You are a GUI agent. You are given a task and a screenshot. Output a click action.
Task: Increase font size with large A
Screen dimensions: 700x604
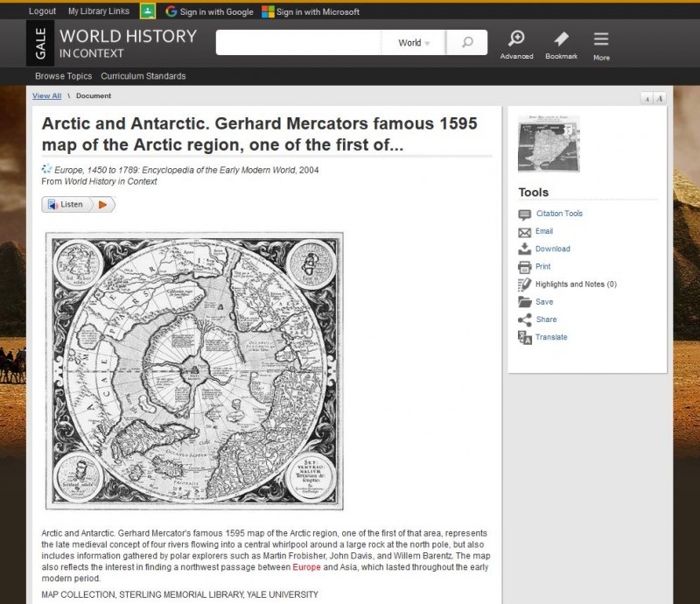coord(660,99)
